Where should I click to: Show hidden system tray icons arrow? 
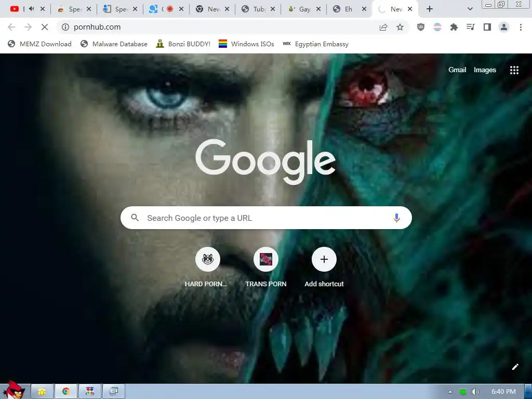(450, 392)
